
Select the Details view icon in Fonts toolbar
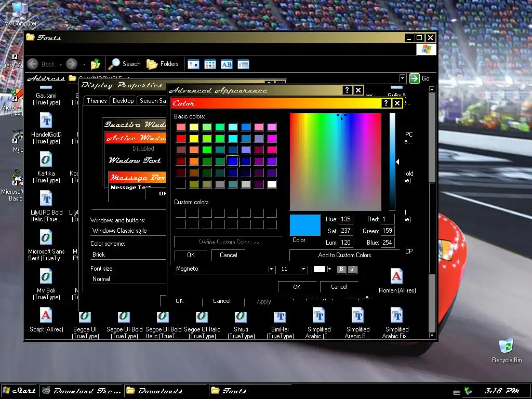point(243,64)
